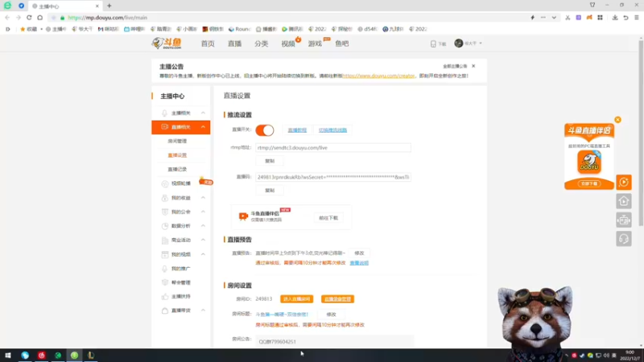The width and height of the screenshot is (644, 362).
Task: Click the 数据分析 chart icon
Action: [165, 226]
